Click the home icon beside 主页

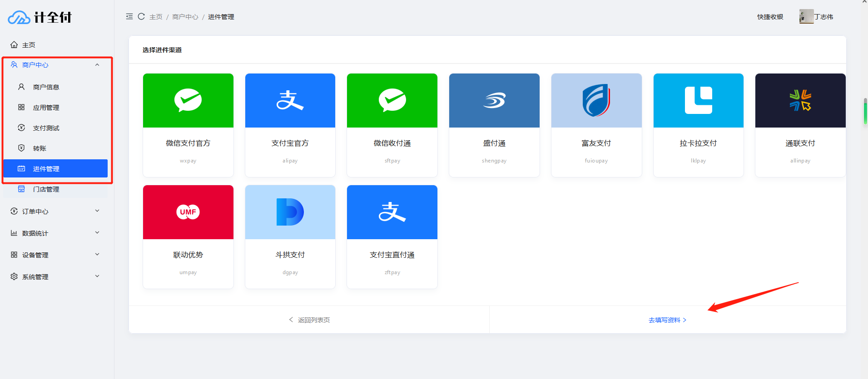click(14, 44)
